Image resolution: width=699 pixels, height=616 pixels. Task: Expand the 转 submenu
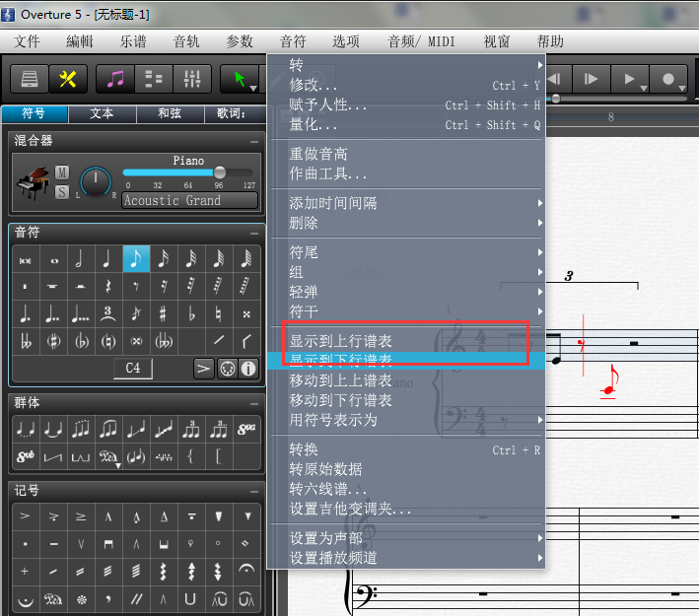click(406, 65)
